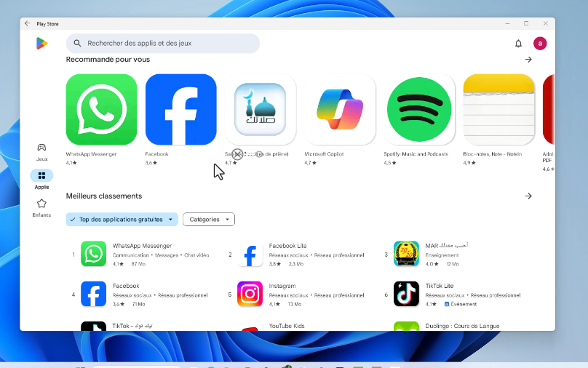Select the Applis section
Screen dimensions: 588x368
[41, 180]
